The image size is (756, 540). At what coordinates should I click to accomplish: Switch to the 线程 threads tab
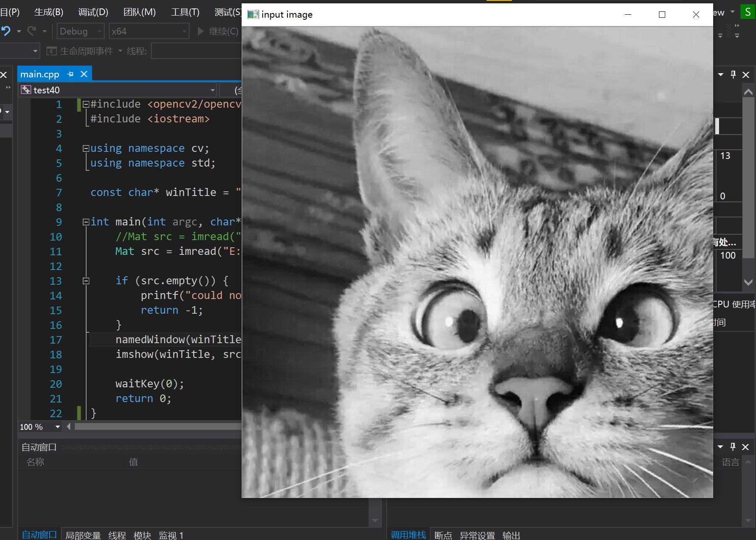(117, 535)
